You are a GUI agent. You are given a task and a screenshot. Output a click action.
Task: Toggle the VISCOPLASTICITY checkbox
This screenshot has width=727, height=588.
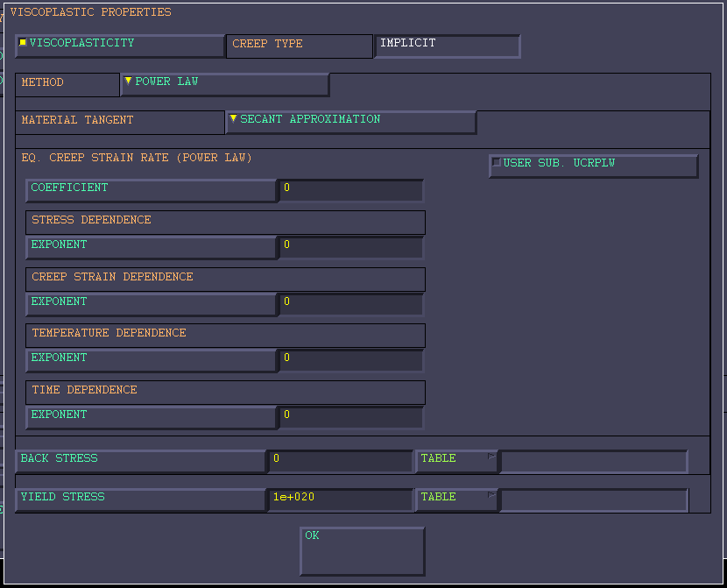[120, 46]
